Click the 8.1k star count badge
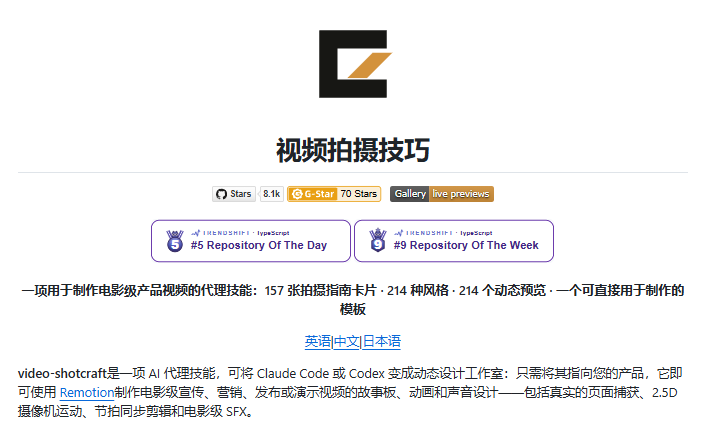This screenshot has width=701, height=430. coord(271,194)
